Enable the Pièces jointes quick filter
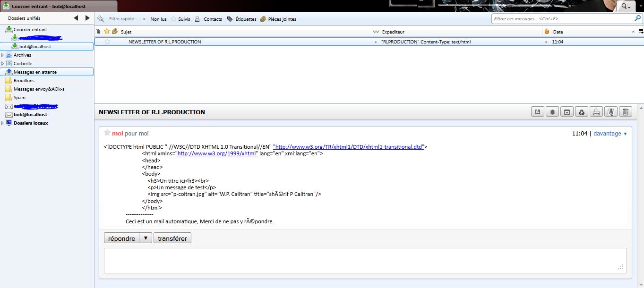The width and height of the screenshot is (644, 288). click(282, 19)
